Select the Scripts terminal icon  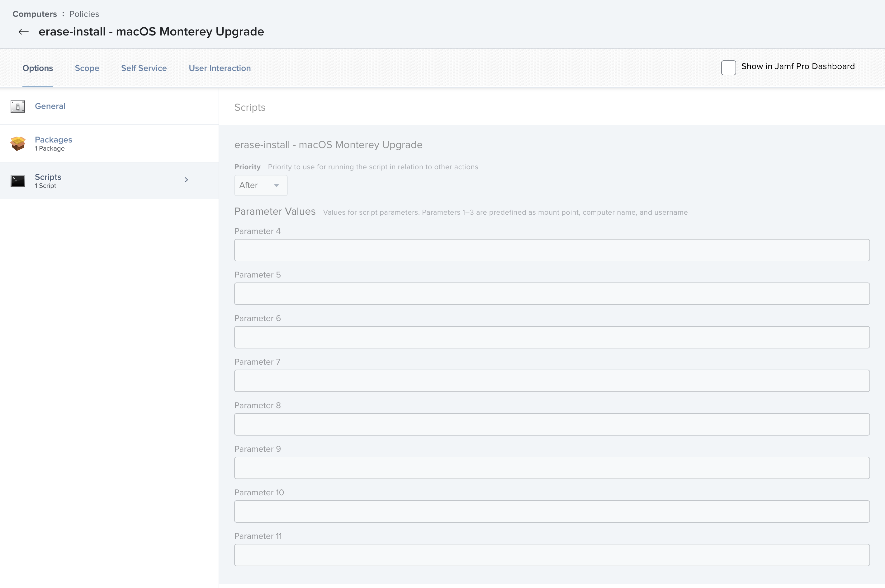pos(18,180)
